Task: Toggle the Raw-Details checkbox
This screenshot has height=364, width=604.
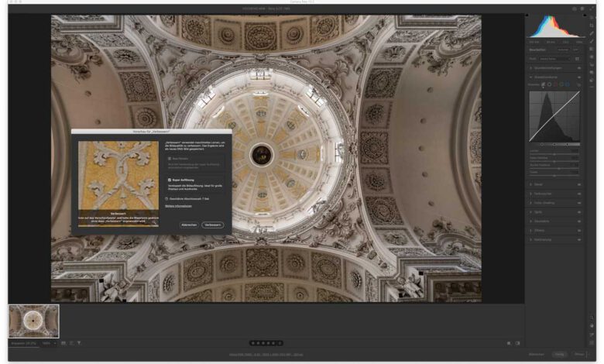Action: [170, 158]
